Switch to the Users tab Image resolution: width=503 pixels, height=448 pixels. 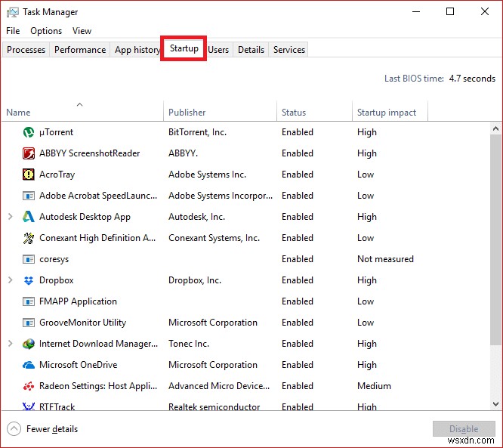point(218,50)
